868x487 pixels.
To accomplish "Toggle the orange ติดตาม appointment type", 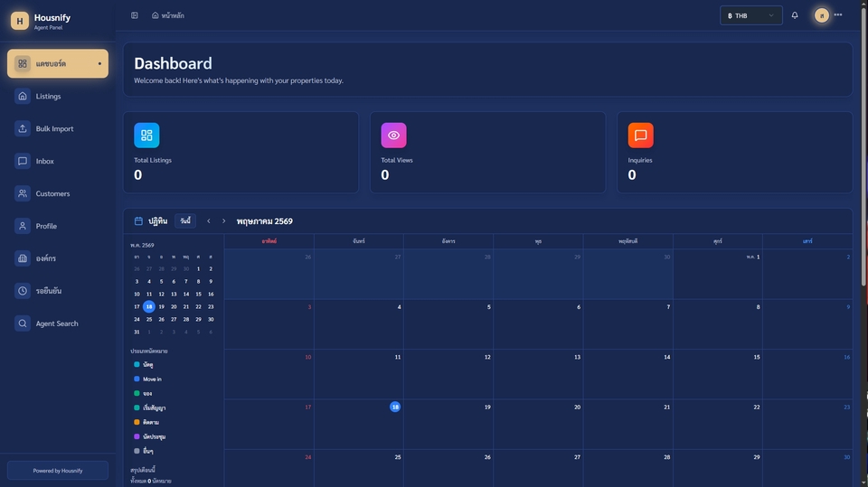I will pyautogui.click(x=146, y=422).
